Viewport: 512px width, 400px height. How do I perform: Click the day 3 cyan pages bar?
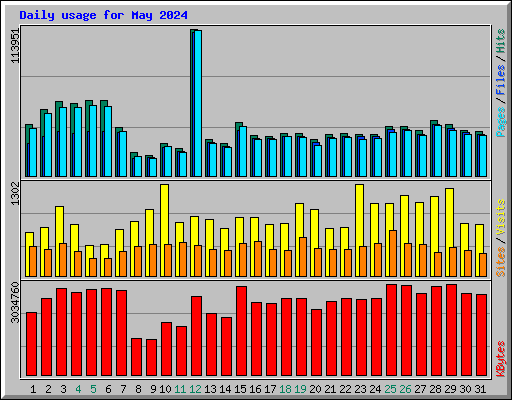tap(63, 142)
